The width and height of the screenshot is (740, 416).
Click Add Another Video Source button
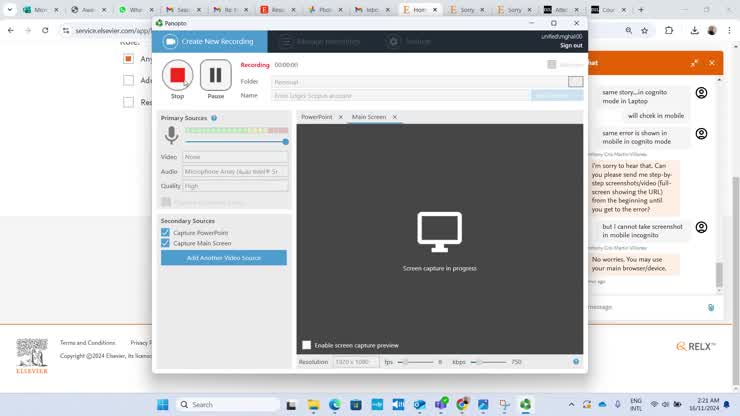click(224, 258)
